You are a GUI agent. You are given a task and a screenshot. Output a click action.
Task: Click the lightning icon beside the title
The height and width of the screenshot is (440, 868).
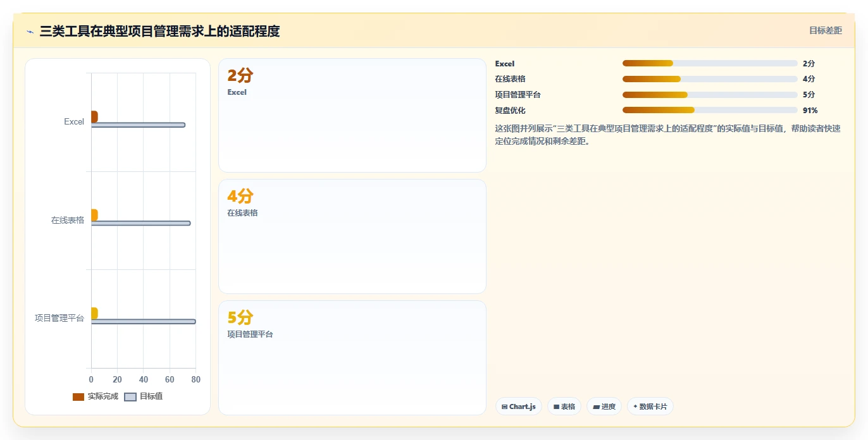pos(30,32)
